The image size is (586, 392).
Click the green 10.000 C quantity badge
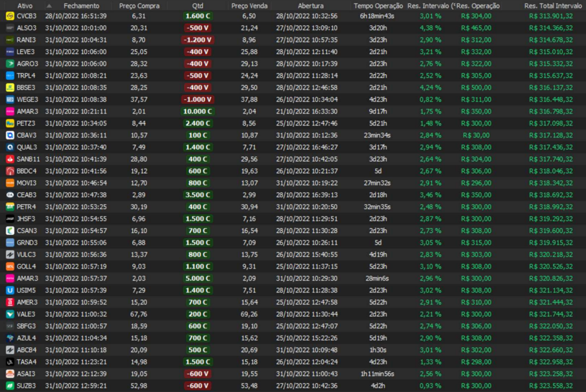(198, 112)
